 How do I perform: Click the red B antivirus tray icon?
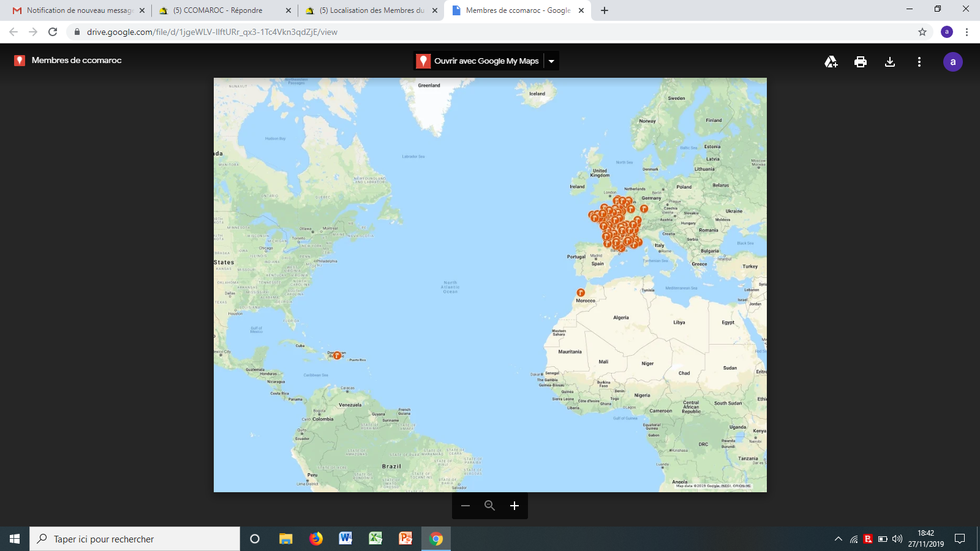(868, 539)
